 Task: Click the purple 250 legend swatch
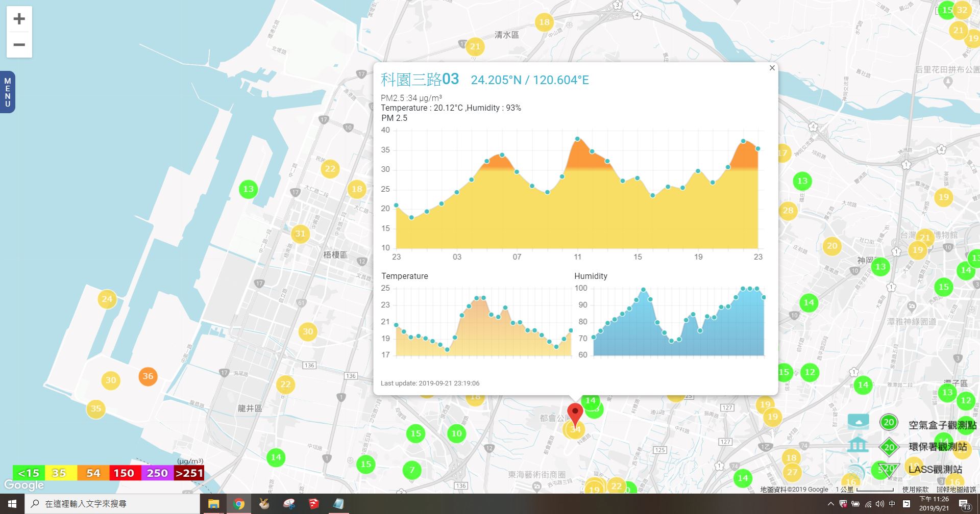(x=157, y=473)
